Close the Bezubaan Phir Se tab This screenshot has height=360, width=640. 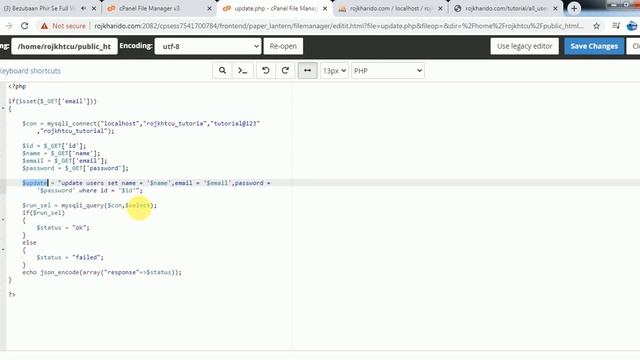point(94,8)
